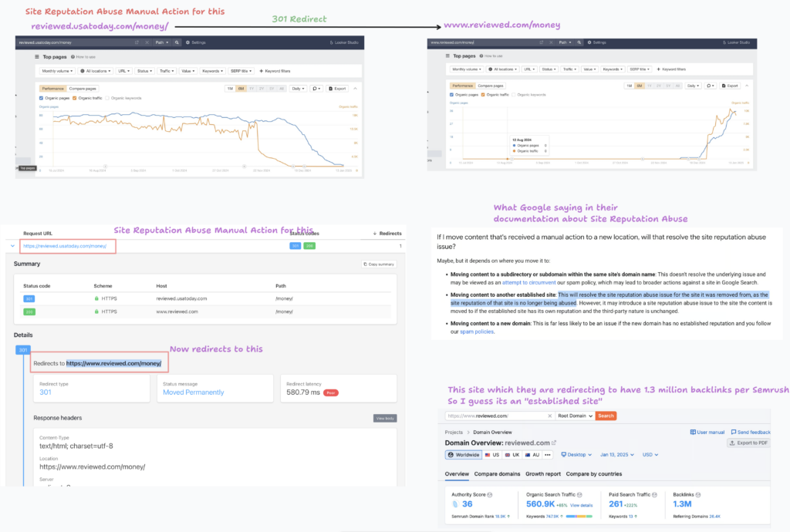The height and width of the screenshot is (532, 790).
Task: Open the external link icon beside reviewed.com title
Action: (x=553, y=443)
